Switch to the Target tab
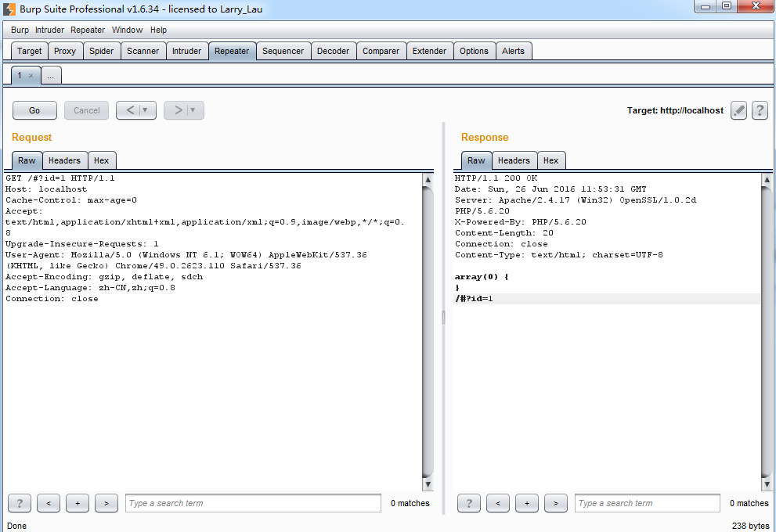 pyautogui.click(x=29, y=51)
